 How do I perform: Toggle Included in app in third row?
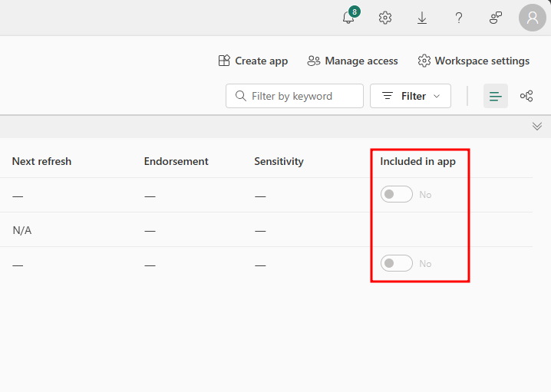pos(397,263)
